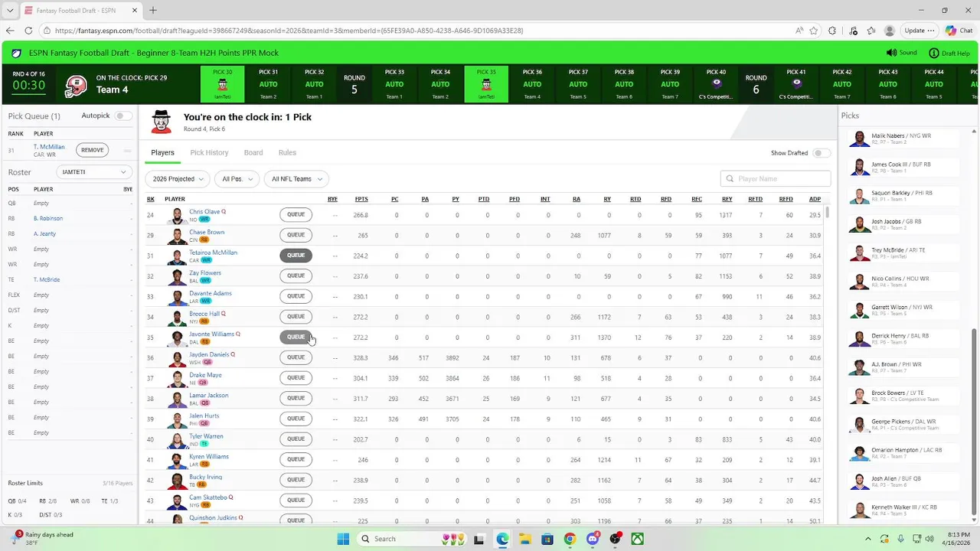Viewport: 980px width, 551px height.
Task: Switch to the Rules tab
Action: 287,152
